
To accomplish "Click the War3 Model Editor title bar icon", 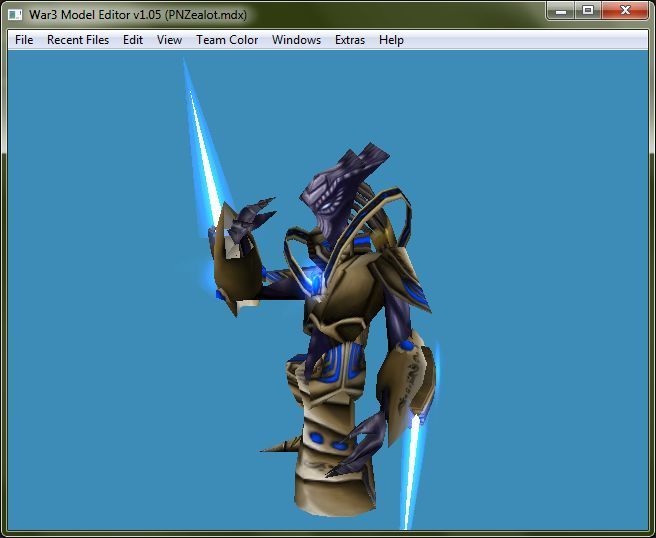I will point(15,15).
